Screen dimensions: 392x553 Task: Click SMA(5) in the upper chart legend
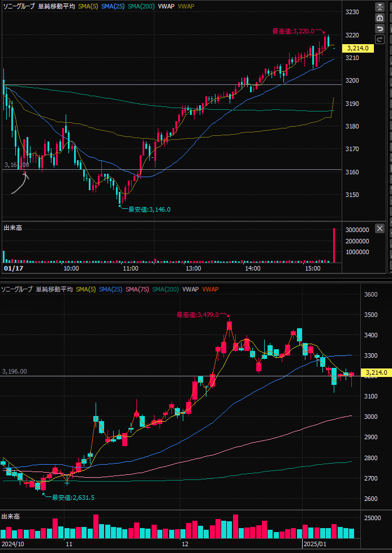88,6
